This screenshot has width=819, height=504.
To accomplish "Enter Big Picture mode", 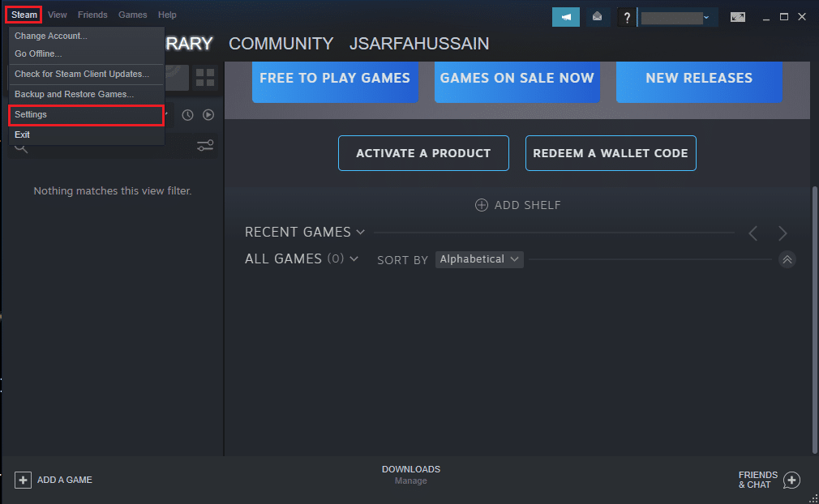I will click(737, 15).
